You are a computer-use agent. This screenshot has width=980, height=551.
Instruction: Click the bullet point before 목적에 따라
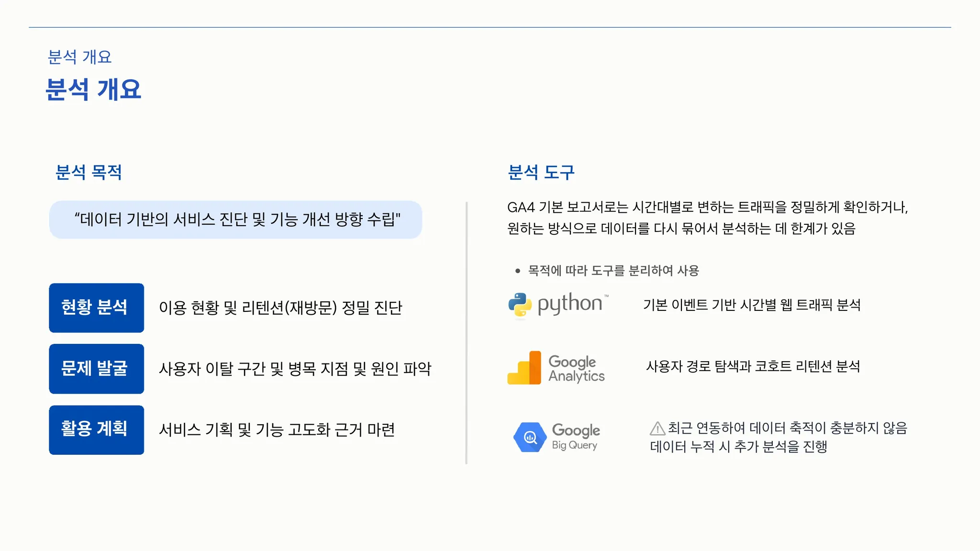click(518, 271)
